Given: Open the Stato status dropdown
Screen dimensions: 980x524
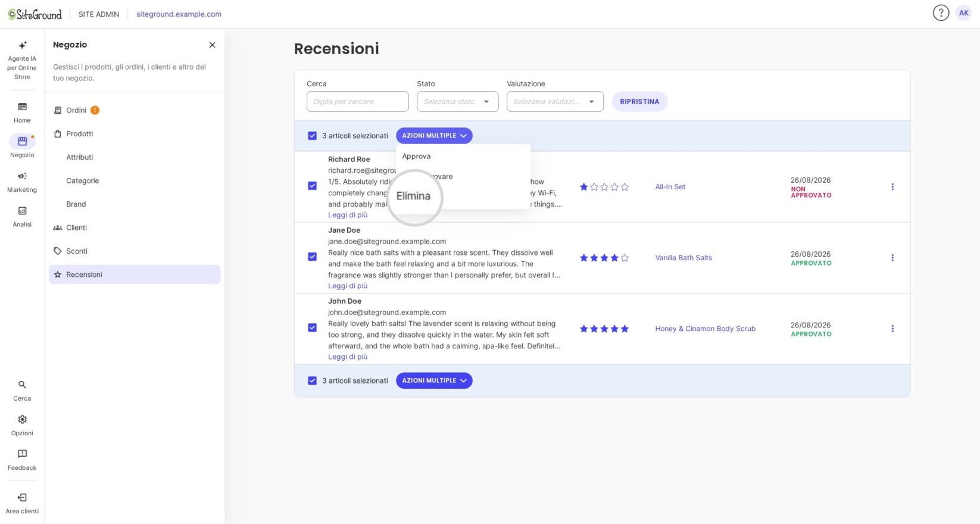Looking at the screenshot, I should pyautogui.click(x=457, y=101).
